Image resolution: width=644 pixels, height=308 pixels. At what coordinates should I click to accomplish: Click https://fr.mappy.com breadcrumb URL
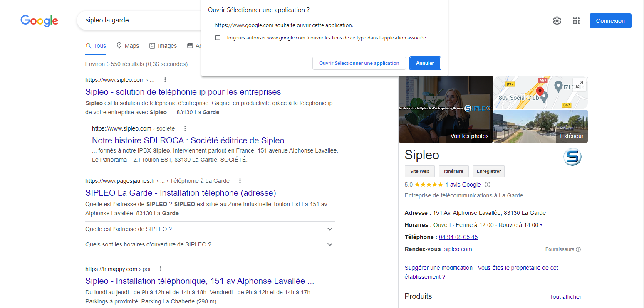coord(111,269)
